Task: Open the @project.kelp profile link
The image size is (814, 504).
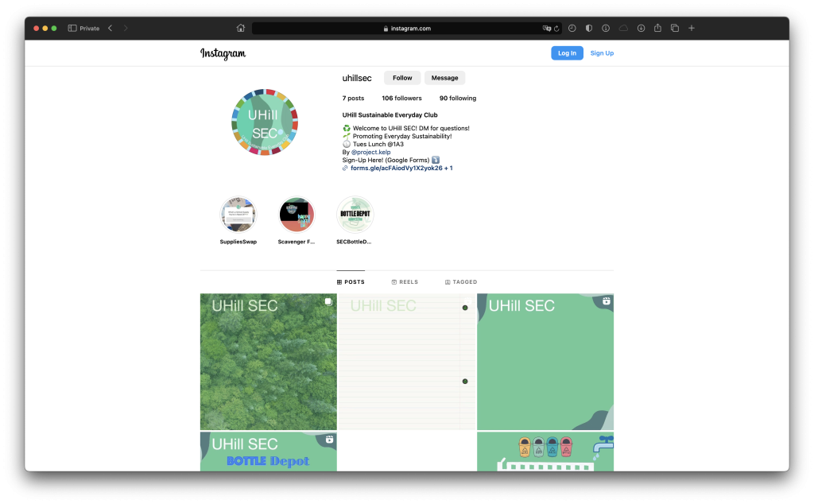Action: click(x=370, y=152)
